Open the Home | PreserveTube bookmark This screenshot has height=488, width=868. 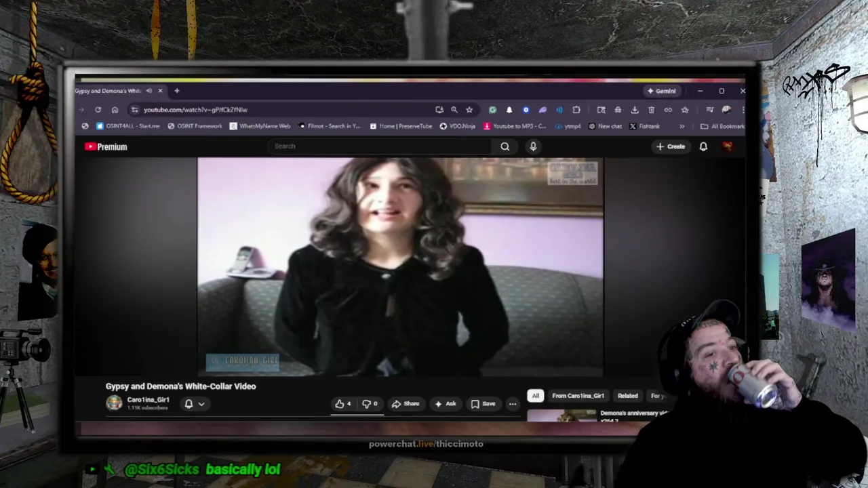[x=401, y=126]
